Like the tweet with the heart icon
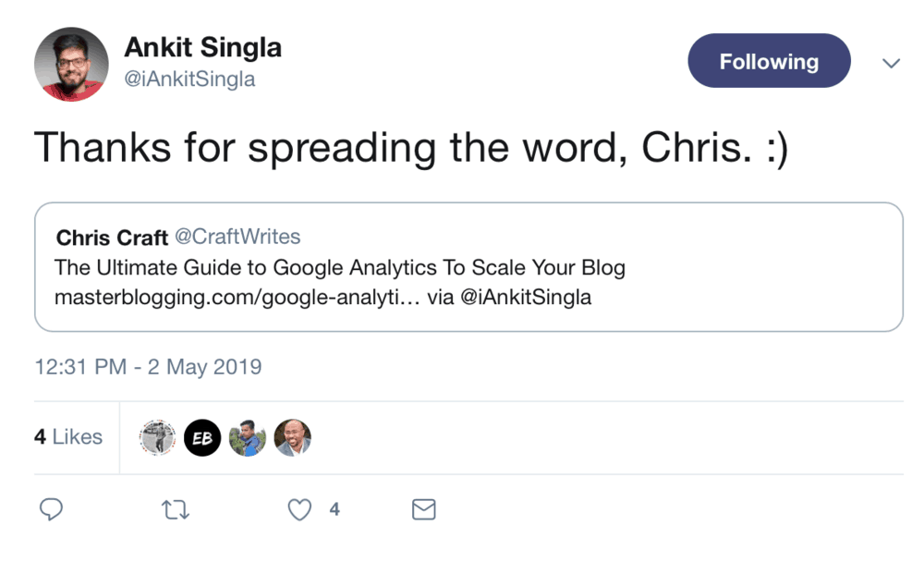The width and height of the screenshot is (924, 562). (x=299, y=509)
